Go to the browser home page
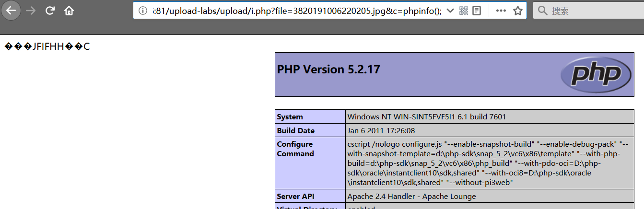Viewport: 644px width, 209px height. click(x=69, y=11)
